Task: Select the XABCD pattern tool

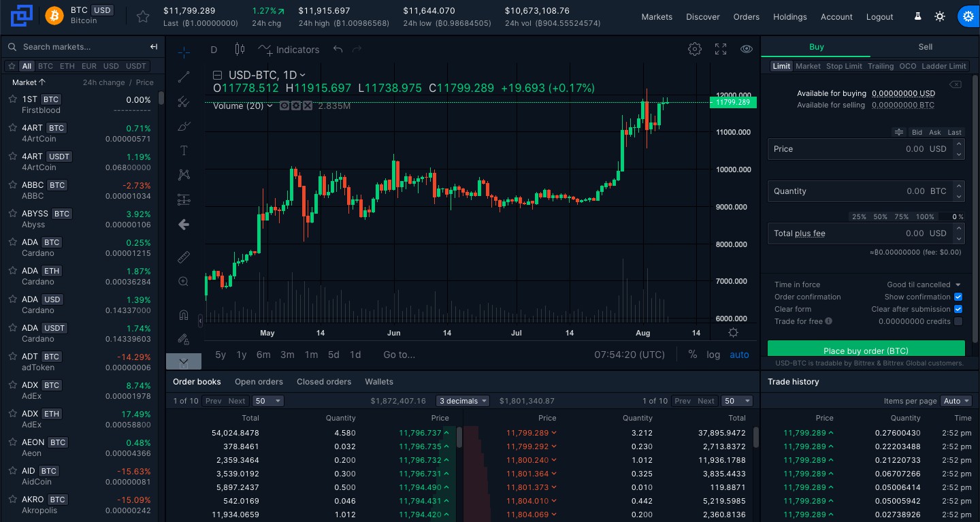Action: 183,175
